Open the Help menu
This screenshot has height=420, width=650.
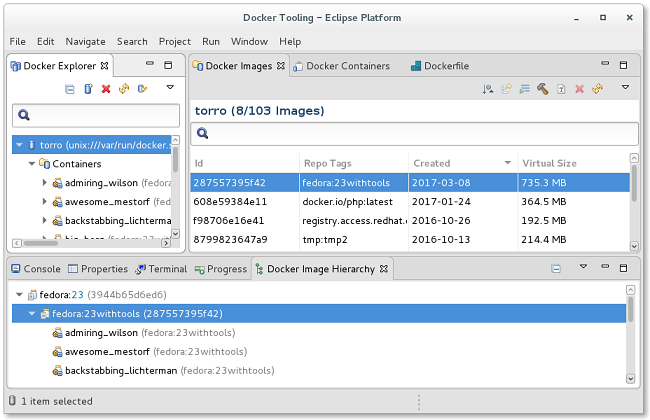click(x=290, y=41)
